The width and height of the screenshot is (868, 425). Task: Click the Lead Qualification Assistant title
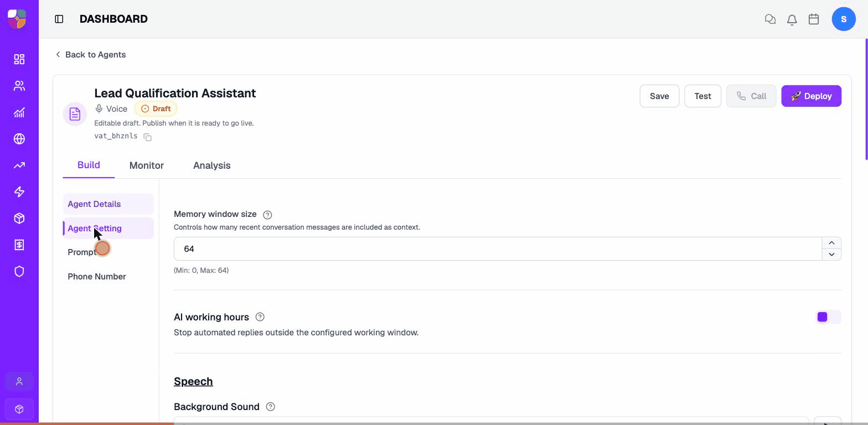[x=175, y=93]
